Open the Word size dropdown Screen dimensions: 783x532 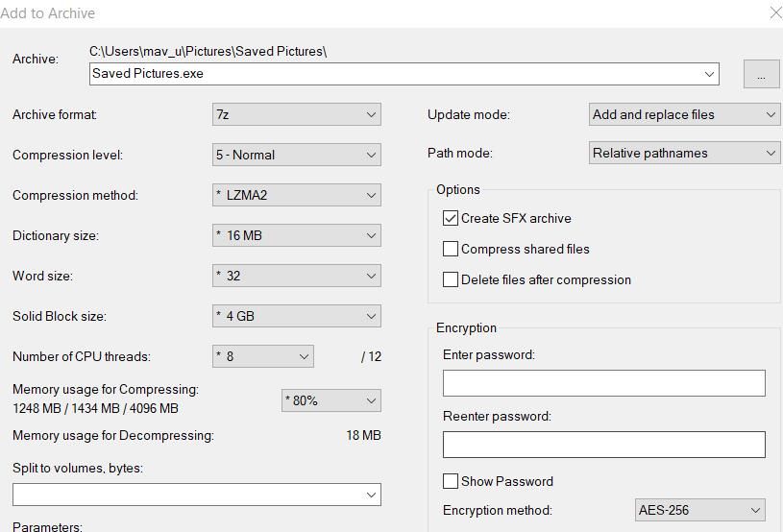[x=296, y=276]
